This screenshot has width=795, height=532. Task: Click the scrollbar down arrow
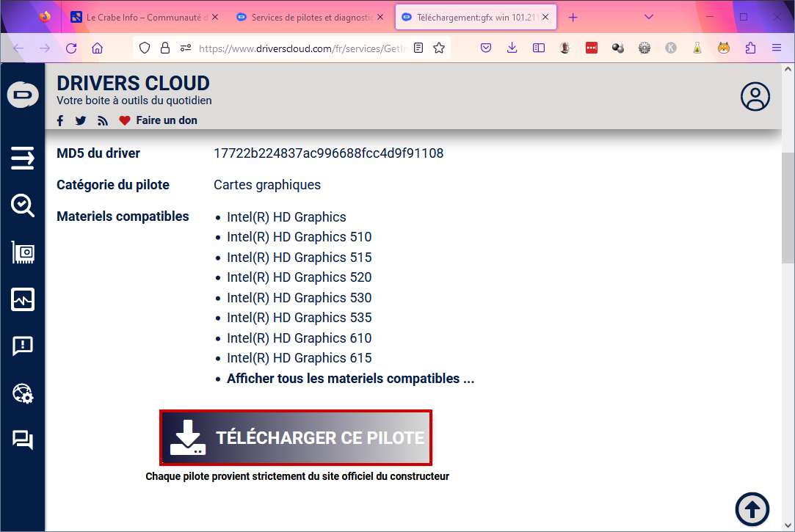point(788,525)
